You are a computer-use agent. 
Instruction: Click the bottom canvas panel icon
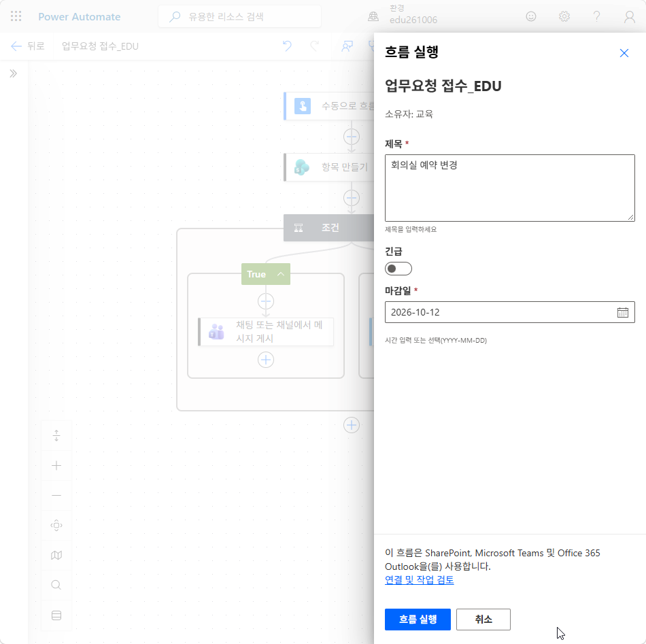[56, 615]
